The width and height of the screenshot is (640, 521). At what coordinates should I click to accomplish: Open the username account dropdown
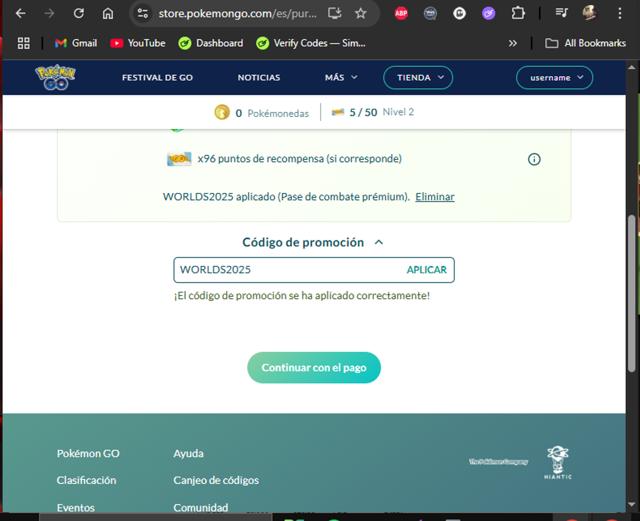tap(554, 78)
